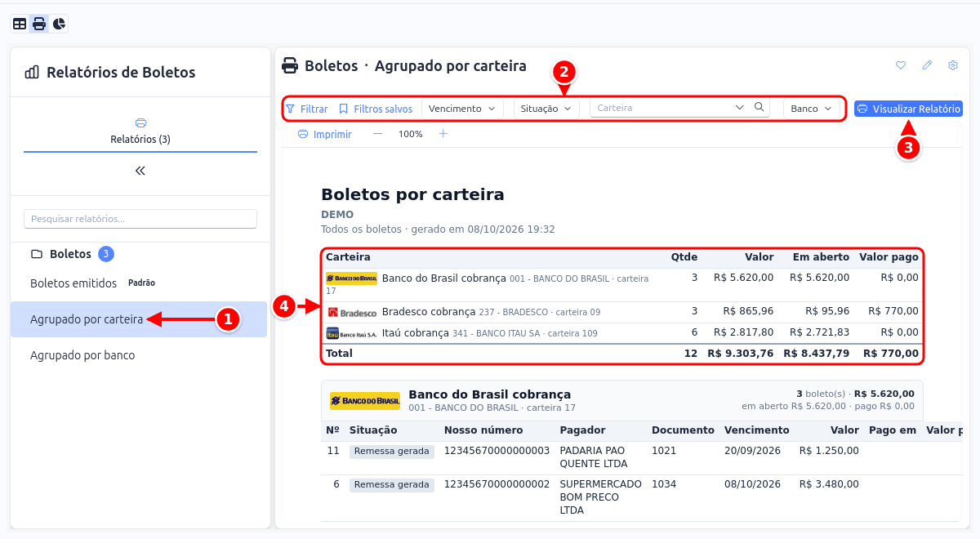This screenshot has height=539, width=980.
Task: Click Nosso número 12345670000000003
Action: [497, 451]
